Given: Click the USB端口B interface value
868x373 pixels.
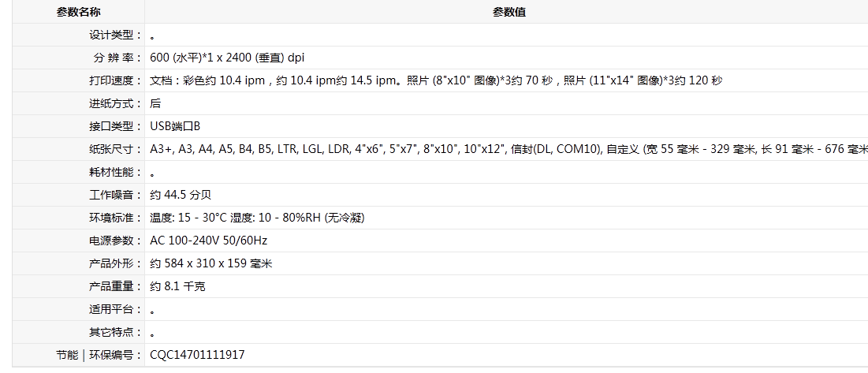Looking at the screenshot, I should click(175, 127).
